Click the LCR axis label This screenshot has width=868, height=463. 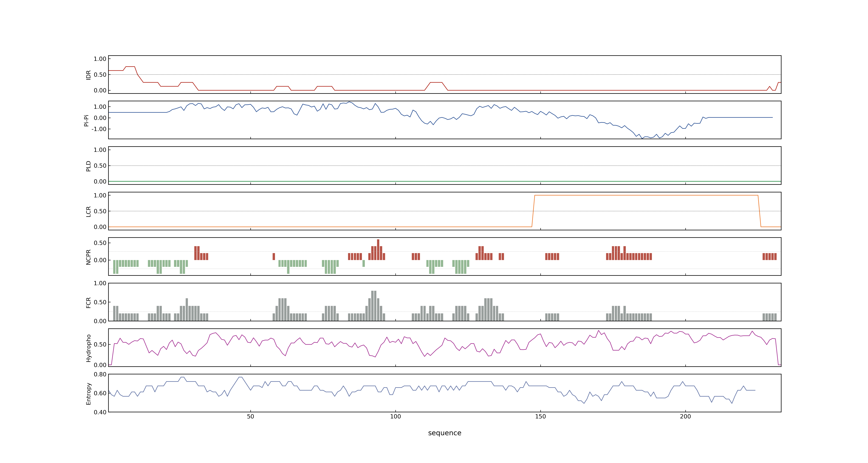tap(88, 211)
